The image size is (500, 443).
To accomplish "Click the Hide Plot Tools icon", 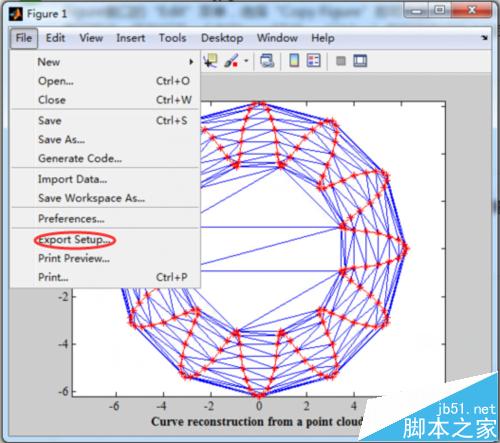I will pos(341,61).
